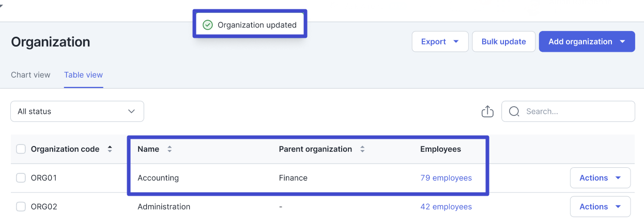Click the share/upload icon beside search

[x=487, y=111]
